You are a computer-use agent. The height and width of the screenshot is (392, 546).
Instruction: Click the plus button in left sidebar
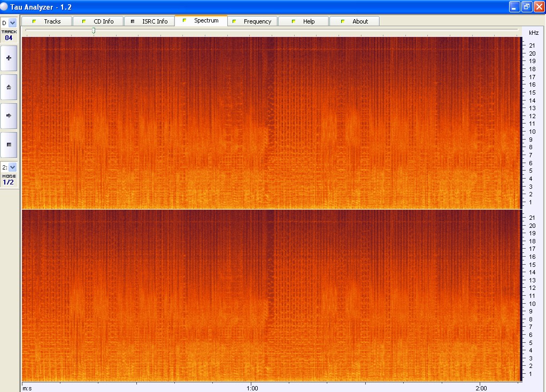tap(9, 58)
